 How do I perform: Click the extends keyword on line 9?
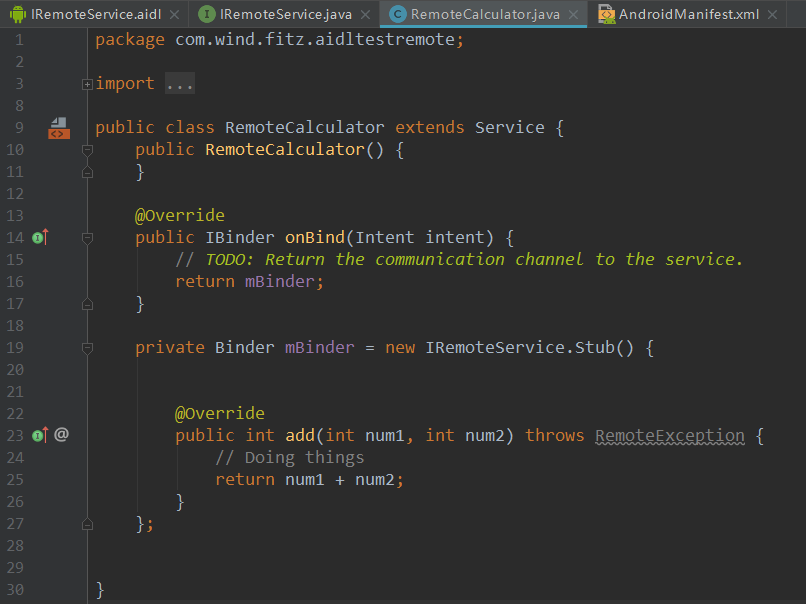[429, 127]
